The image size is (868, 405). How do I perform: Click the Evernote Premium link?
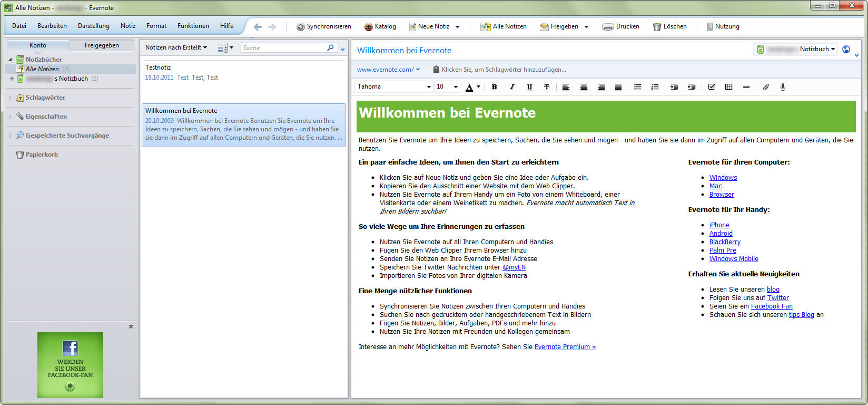tap(565, 347)
